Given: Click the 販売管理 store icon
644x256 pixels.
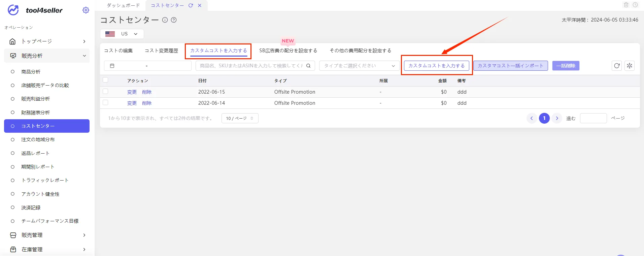Looking at the screenshot, I should click(13, 235).
